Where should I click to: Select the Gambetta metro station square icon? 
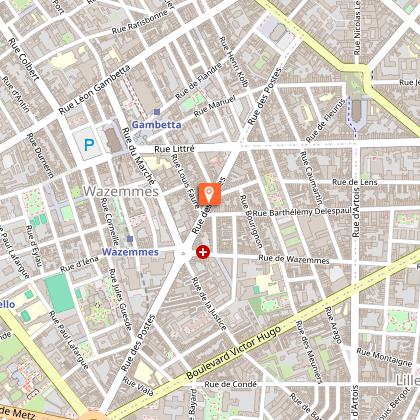[157, 112]
